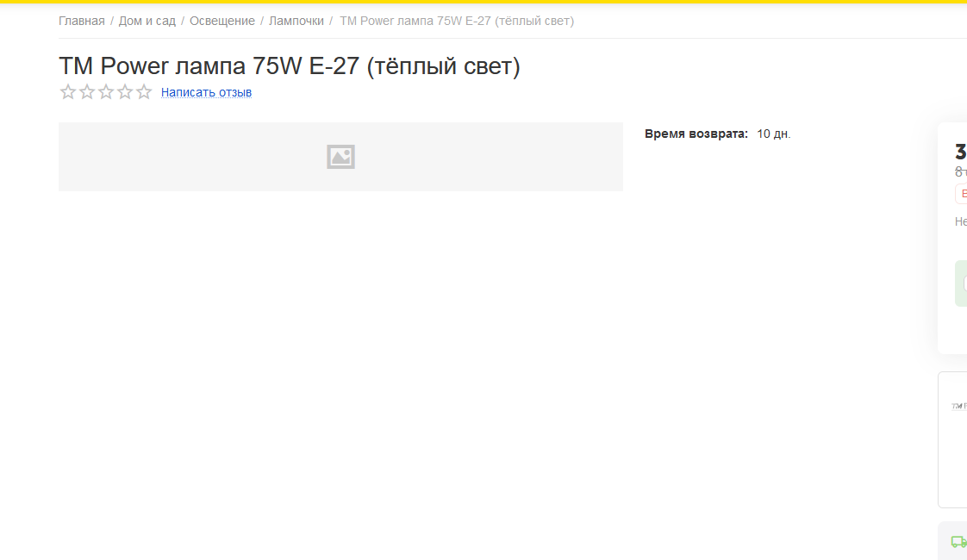Click Написать отзыв link
967x560 pixels.
(x=206, y=92)
